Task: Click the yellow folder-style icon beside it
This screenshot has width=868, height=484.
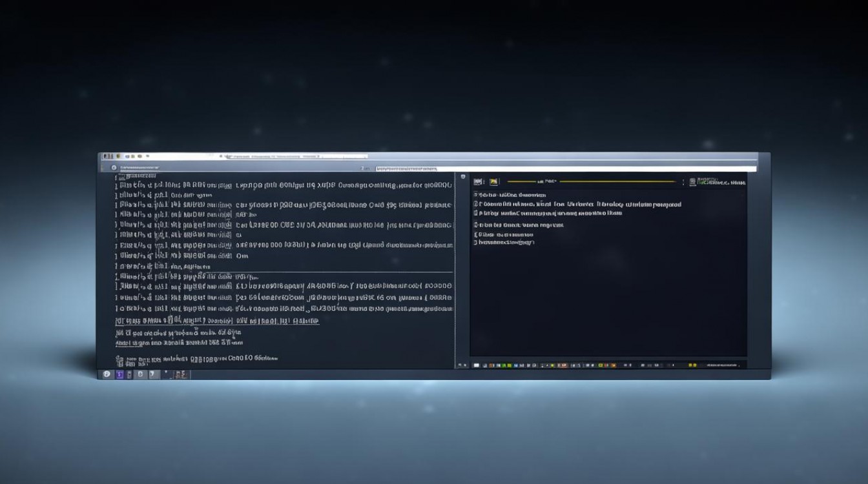Action: (493, 182)
